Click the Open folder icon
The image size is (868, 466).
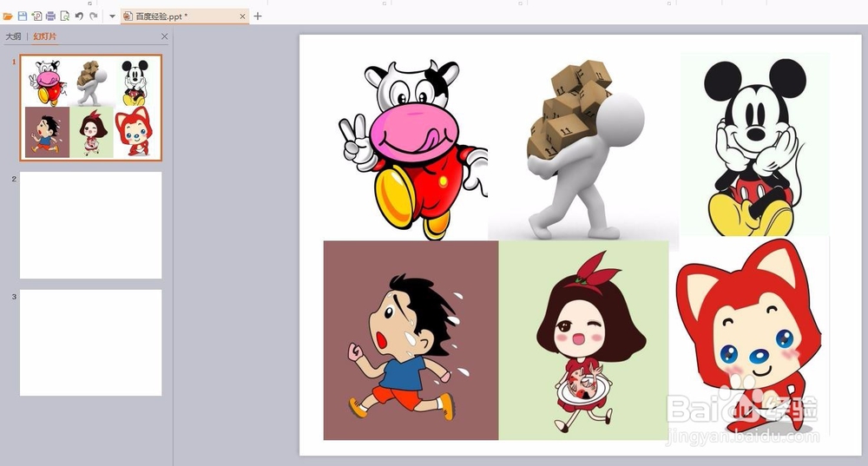point(8,16)
